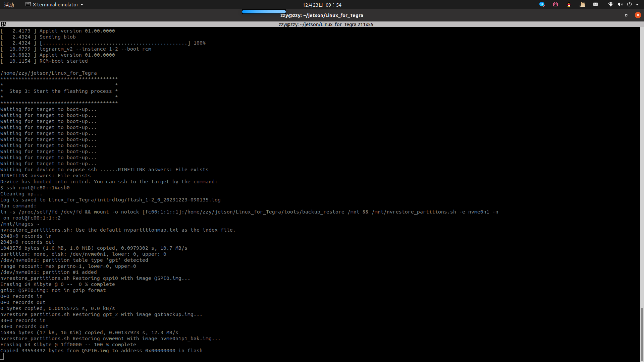Click the power icon in the top panel
This screenshot has height=362, width=644.
(629, 5)
